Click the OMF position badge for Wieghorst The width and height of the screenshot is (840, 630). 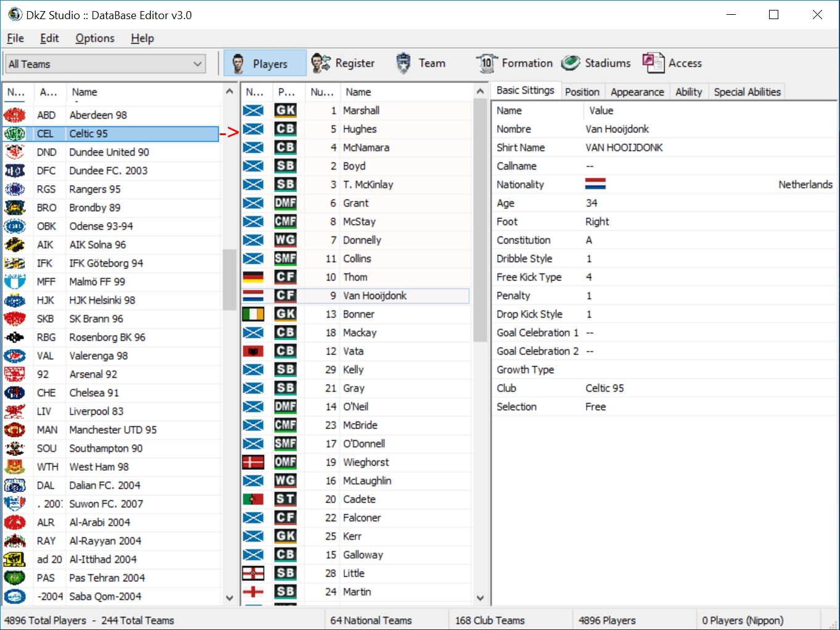[286, 462]
